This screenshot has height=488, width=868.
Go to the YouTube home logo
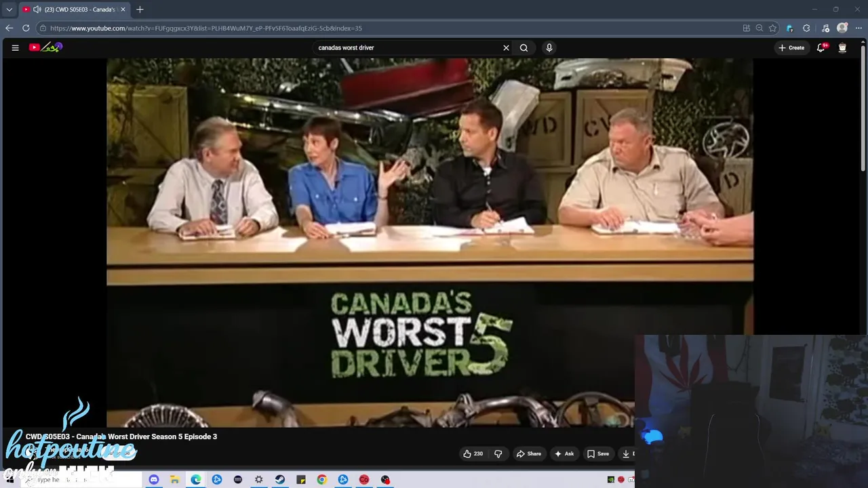(45, 47)
